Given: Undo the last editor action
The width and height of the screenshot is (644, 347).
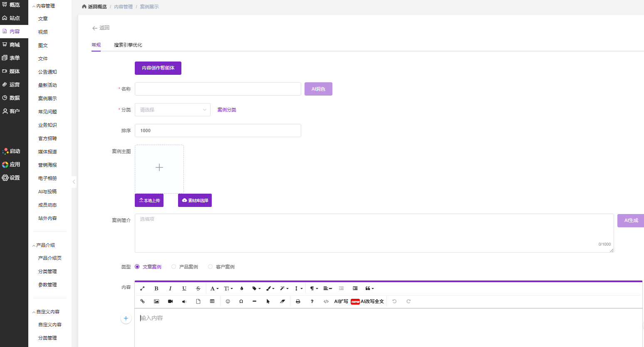Looking at the screenshot, I should pyautogui.click(x=394, y=301).
